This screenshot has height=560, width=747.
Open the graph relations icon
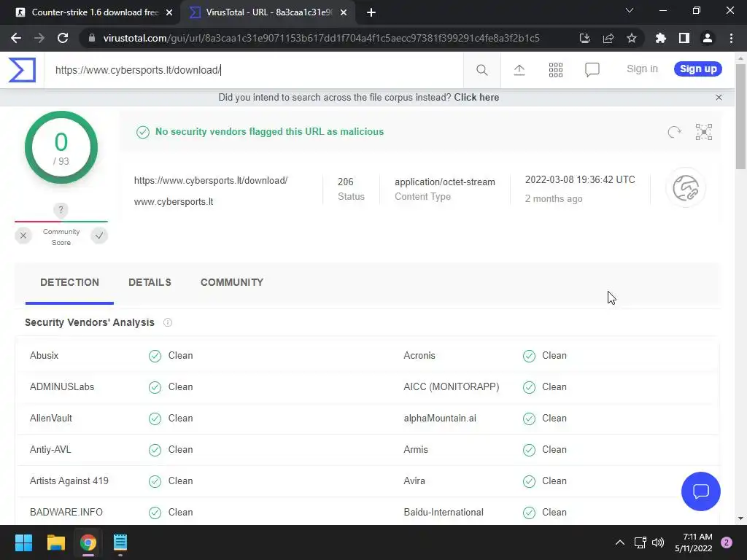tap(704, 132)
